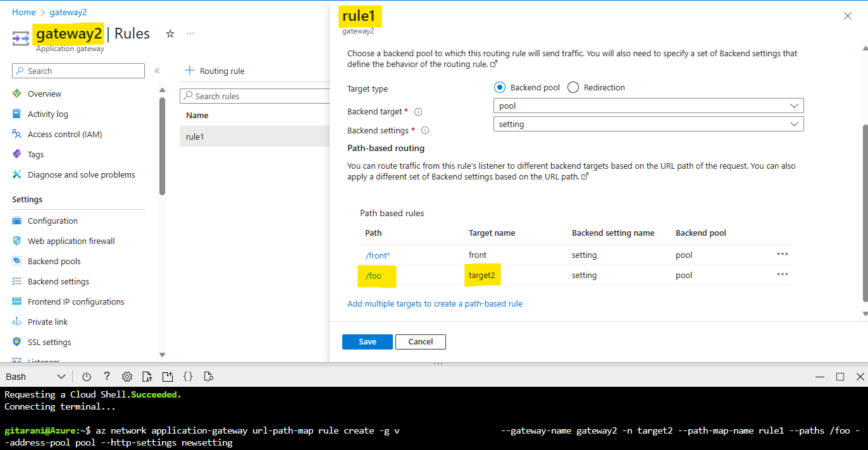Open the ellipsis menu for /front* row

(x=783, y=254)
